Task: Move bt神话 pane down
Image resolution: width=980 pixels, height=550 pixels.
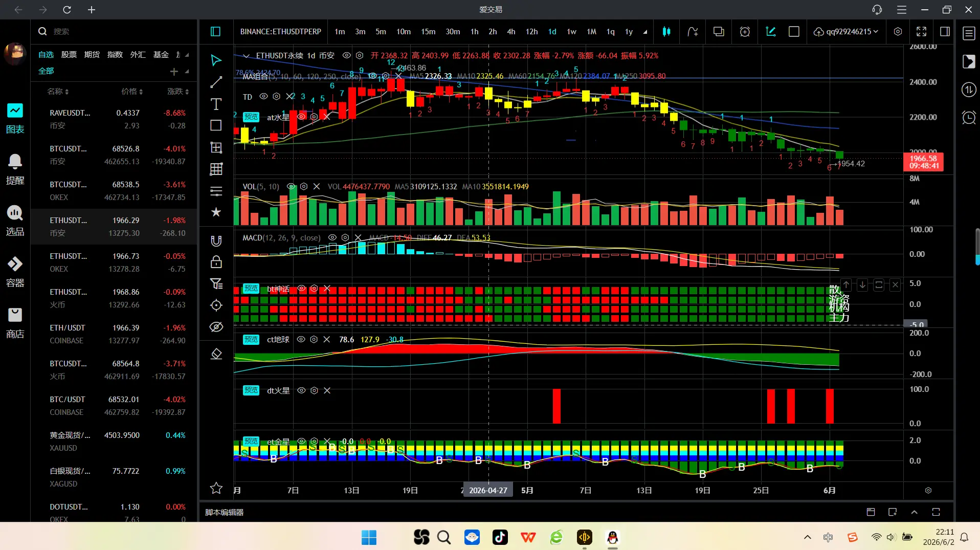Action: [x=862, y=285]
